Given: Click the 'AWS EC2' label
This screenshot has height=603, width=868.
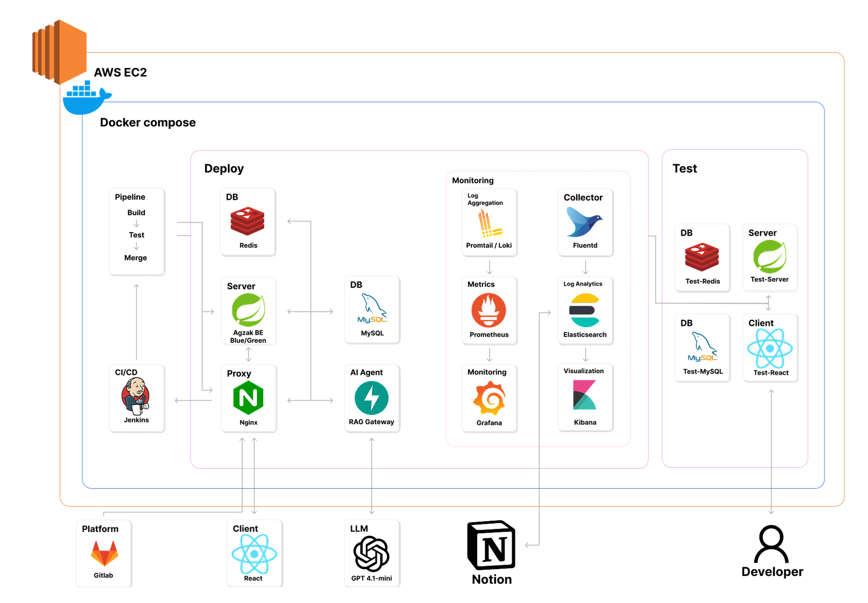Looking at the screenshot, I should coord(120,72).
